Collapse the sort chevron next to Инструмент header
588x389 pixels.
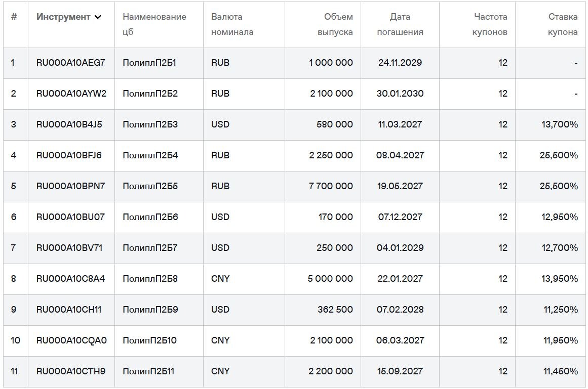98,16
